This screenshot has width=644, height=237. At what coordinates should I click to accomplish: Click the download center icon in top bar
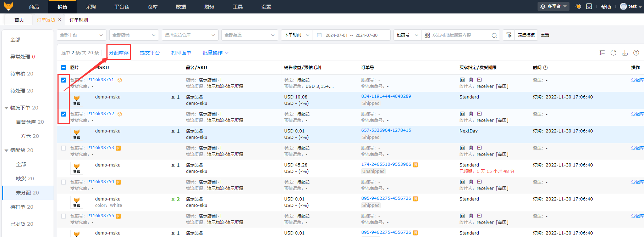click(589, 6)
